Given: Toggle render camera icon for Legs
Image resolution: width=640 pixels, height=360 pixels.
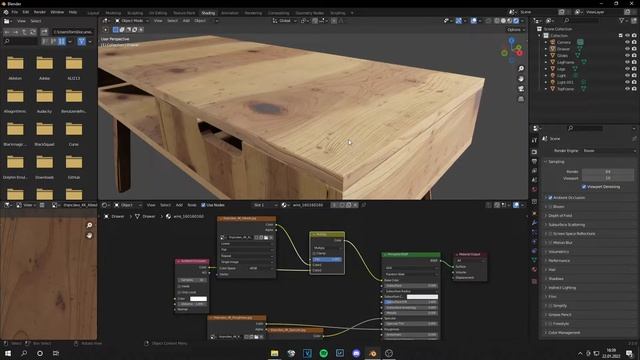Looking at the screenshot, I should click(x=634, y=69).
